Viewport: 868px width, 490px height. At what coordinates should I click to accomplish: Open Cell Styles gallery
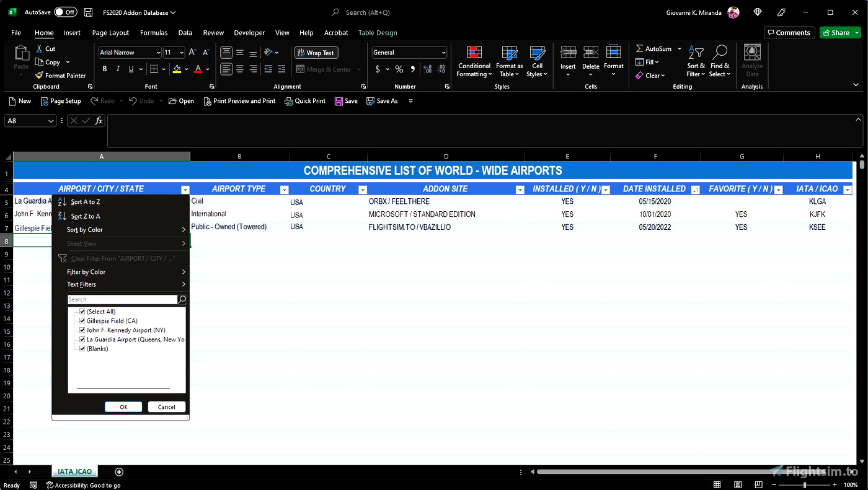537,61
